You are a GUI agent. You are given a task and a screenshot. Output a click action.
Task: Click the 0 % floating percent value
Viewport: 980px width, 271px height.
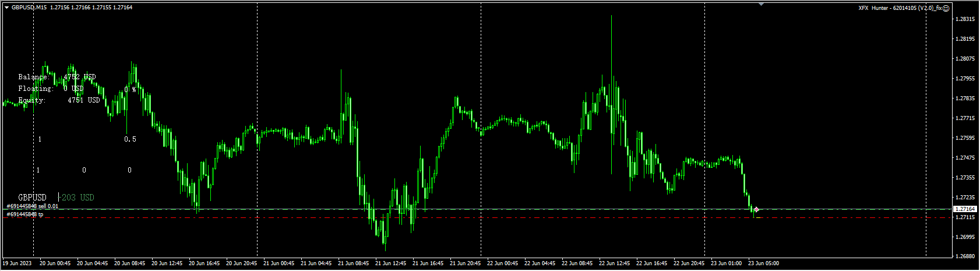tap(130, 89)
